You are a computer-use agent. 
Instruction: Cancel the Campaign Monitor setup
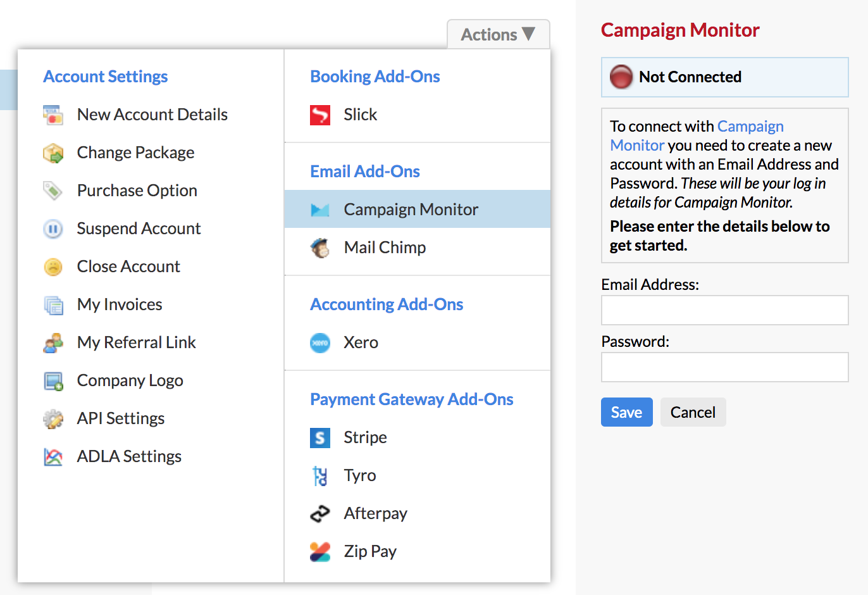(x=693, y=412)
